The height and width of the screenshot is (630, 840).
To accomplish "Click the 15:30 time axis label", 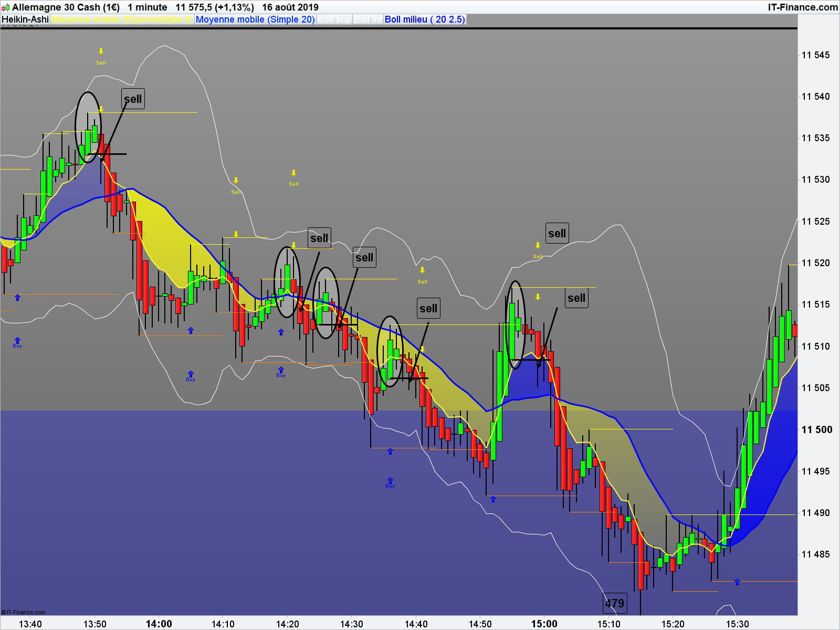I will point(738,624).
